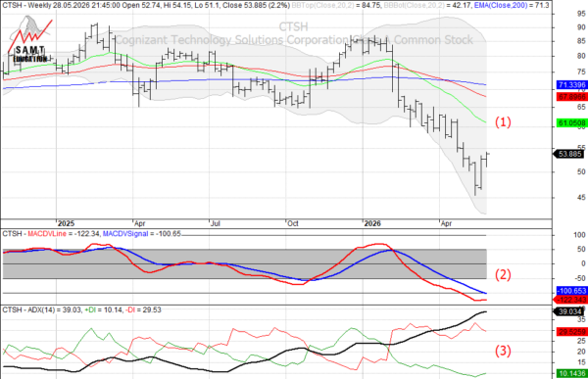Click the 2026 date axis label
The width and height of the screenshot is (588, 379).
coord(372,223)
